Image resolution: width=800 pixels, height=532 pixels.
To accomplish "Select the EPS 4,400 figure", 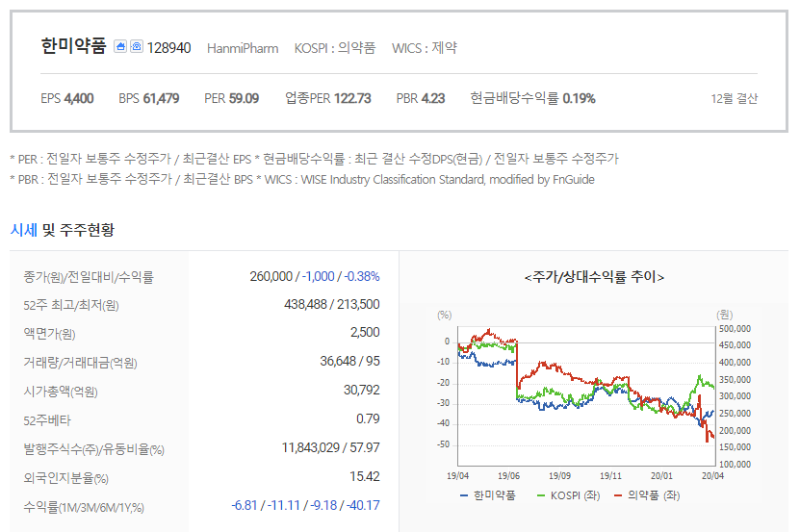I will 67,98.
